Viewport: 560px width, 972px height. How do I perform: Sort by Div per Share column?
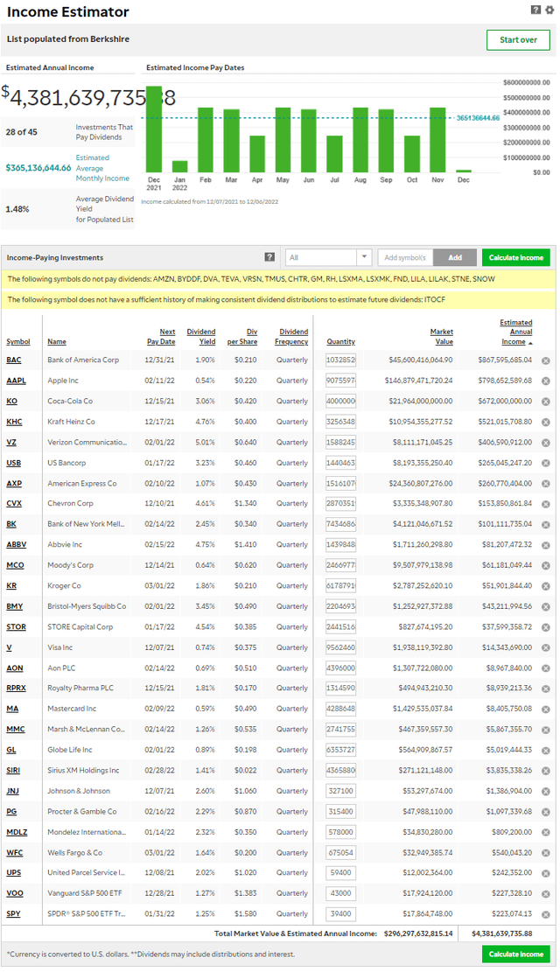coord(242,337)
